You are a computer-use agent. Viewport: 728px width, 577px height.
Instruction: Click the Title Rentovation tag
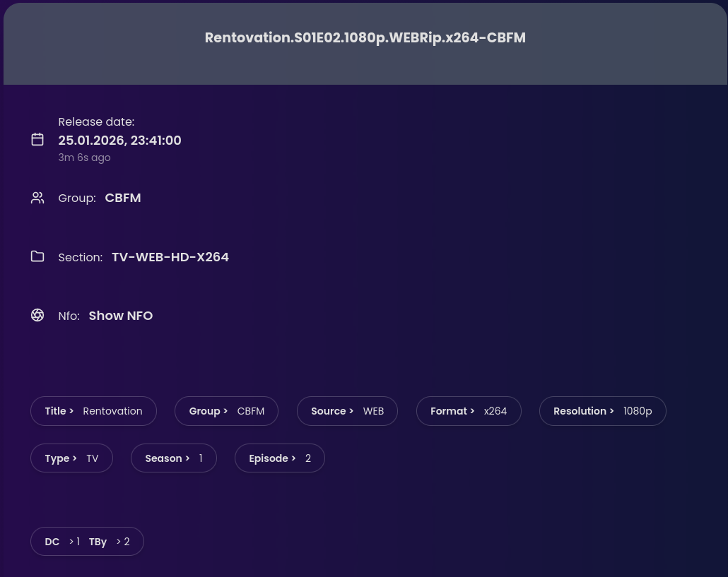coord(93,411)
